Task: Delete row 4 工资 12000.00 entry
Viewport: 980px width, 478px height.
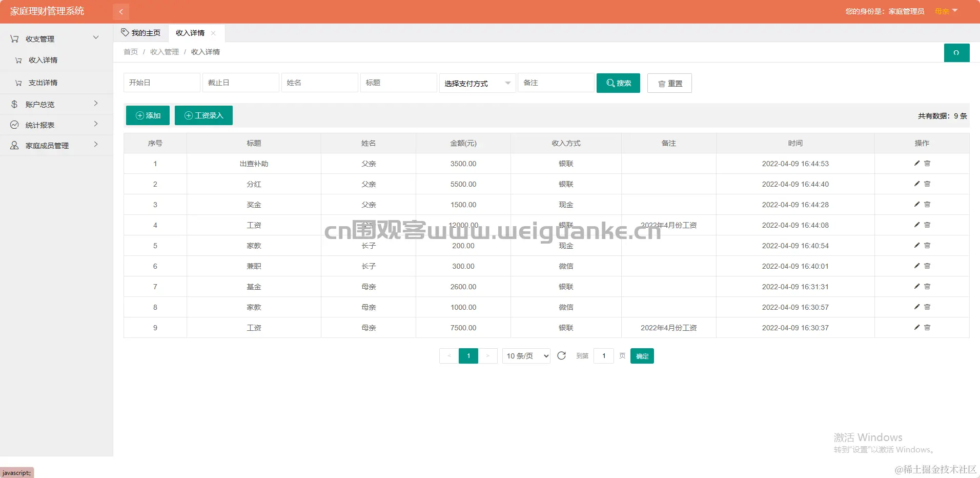Action: click(927, 225)
